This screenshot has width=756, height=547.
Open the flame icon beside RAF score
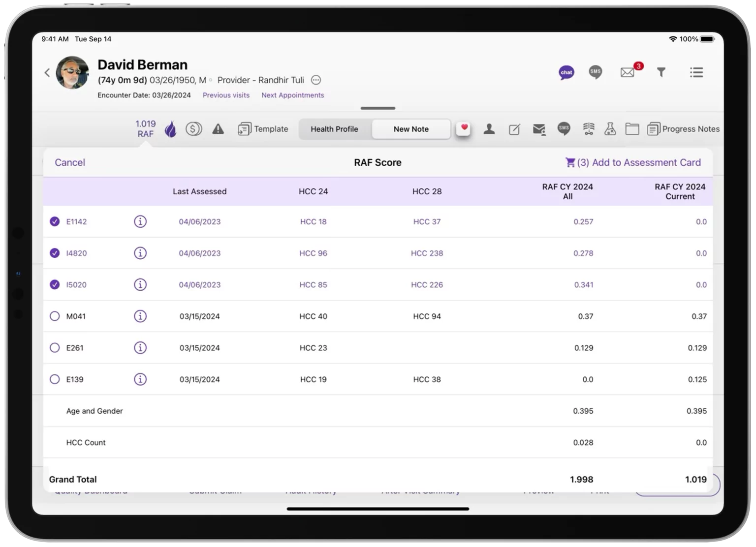170,129
